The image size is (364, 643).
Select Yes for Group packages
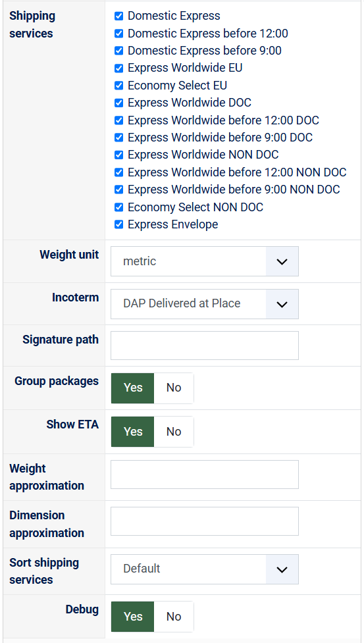[x=133, y=388]
